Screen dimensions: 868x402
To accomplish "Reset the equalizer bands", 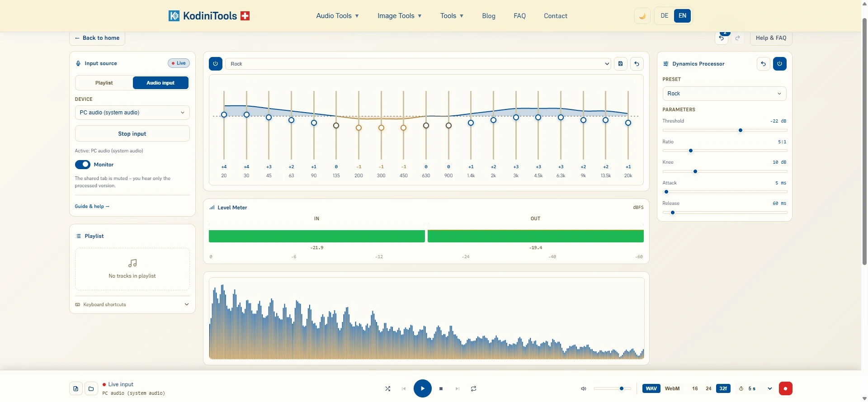I will 637,64.
